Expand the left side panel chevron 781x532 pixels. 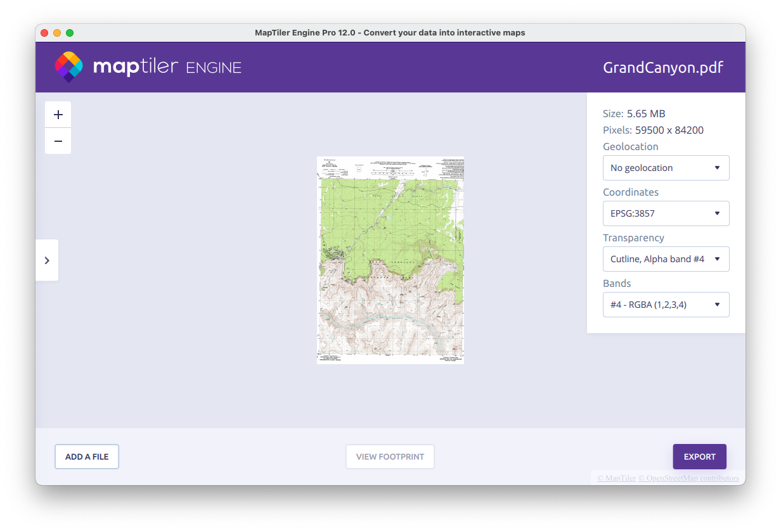(47, 260)
